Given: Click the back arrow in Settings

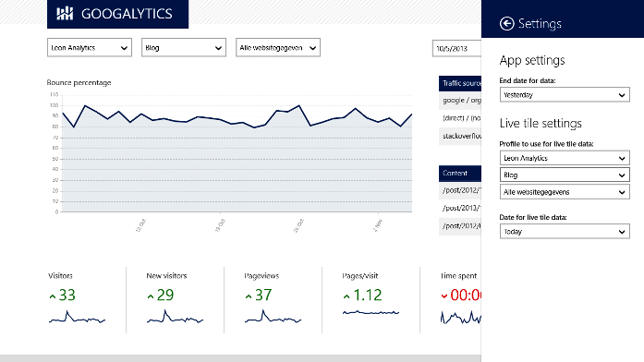Looking at the screenshot, I should tap(507, 24).
